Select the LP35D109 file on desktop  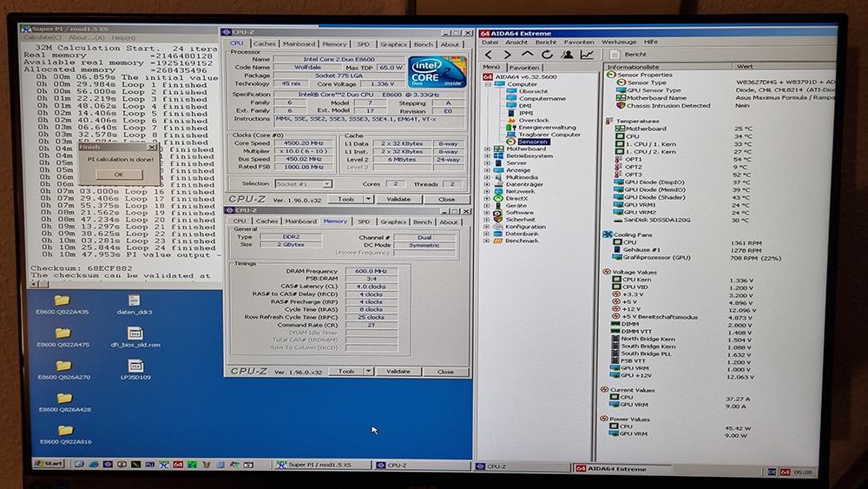[135, 370]
